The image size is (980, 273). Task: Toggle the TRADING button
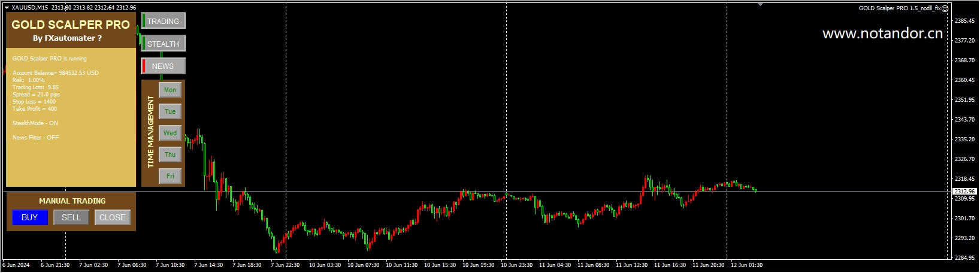[163, 21]
